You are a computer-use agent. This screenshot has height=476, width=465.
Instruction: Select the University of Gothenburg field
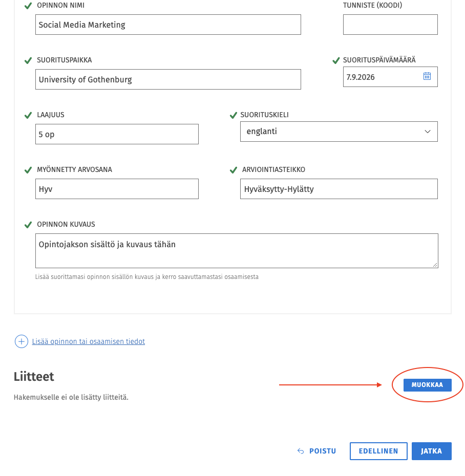click(x=168, y=79)
